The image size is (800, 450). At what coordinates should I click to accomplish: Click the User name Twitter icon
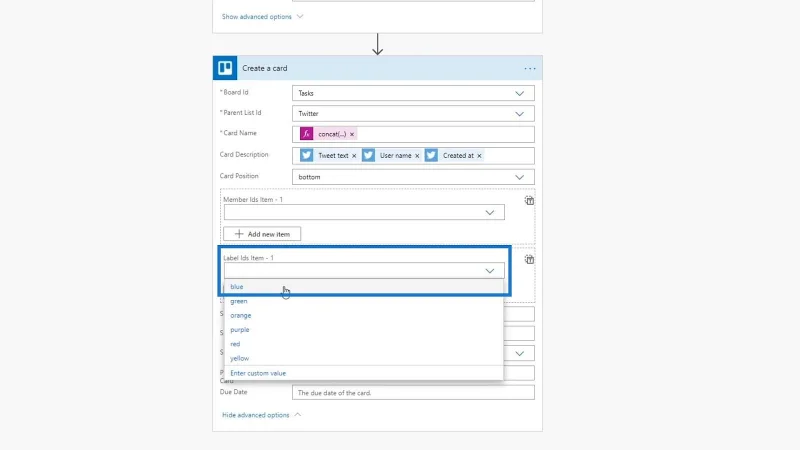pyautogui.click(x=368, y=156)
